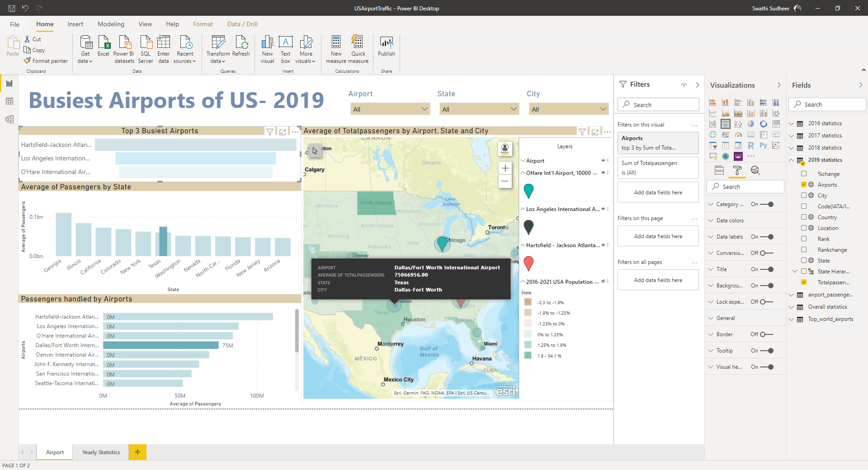
Task: Switch to the Insert ribbon tab
Action: pyautogui.click(x=75, y=24)
